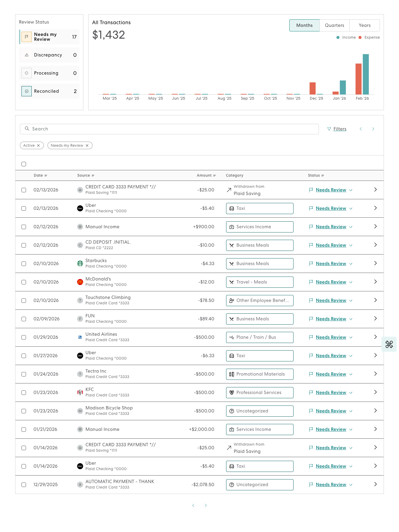Click the Feb '26 teal income bar

point(366,74)
